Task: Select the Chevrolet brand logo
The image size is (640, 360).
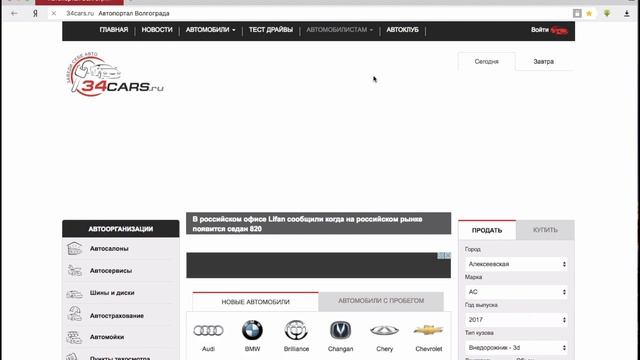Action: [x=428, y=330]
